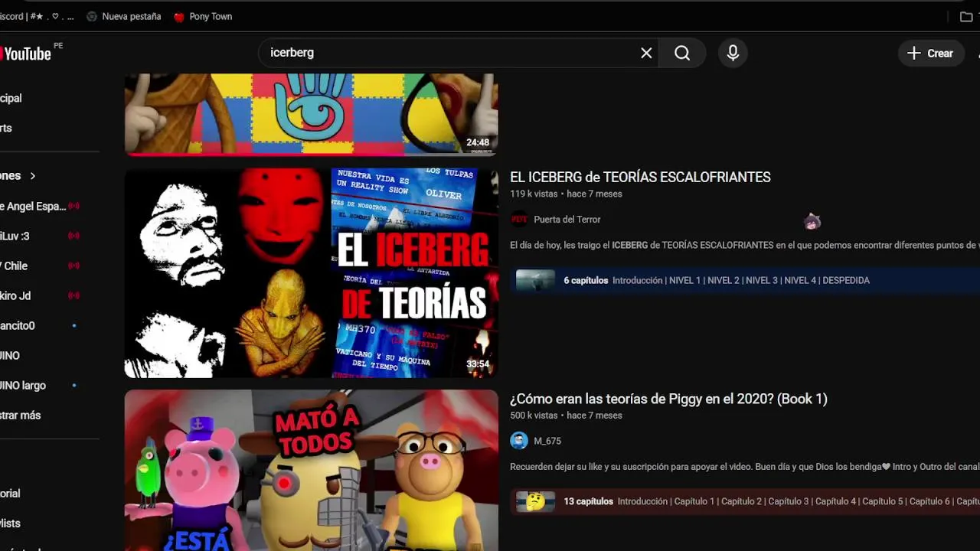
Task: Click the 500 k vistas text
Action: click(534, 416)
